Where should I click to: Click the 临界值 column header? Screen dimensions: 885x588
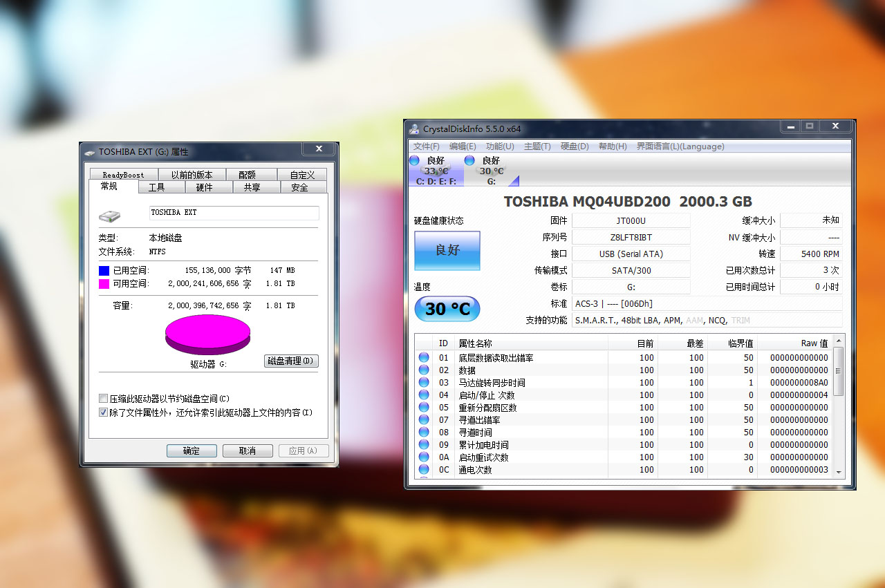733,343
